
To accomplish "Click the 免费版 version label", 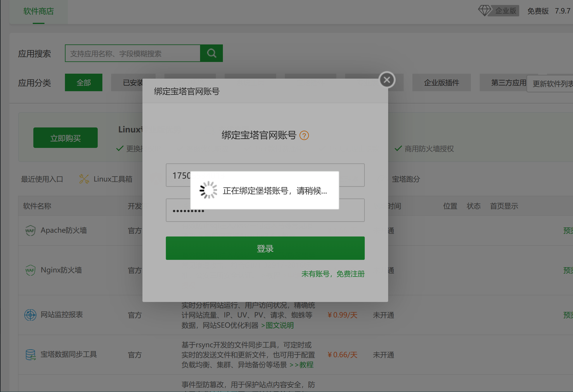I will (538, 11).
